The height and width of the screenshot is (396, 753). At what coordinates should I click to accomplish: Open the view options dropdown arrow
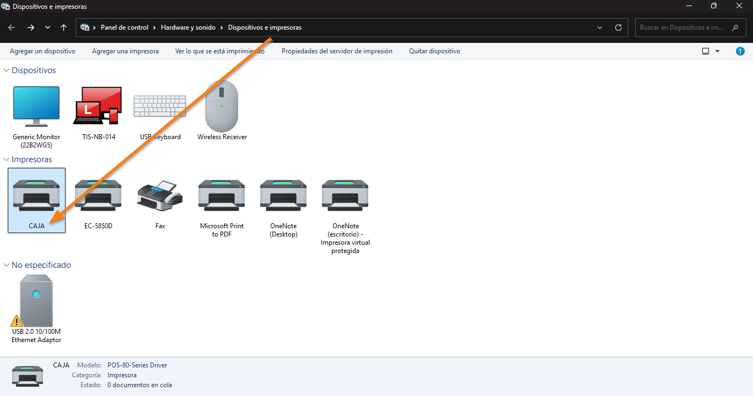coord(717,51)
